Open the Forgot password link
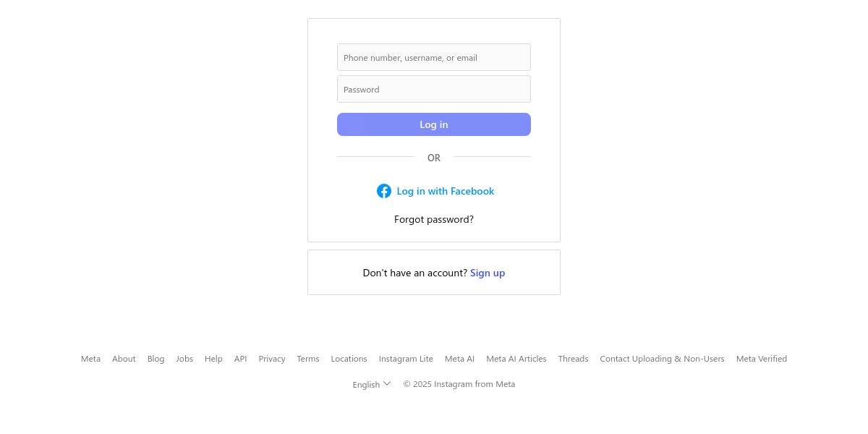The image size is (868, 434). [434, 219]
